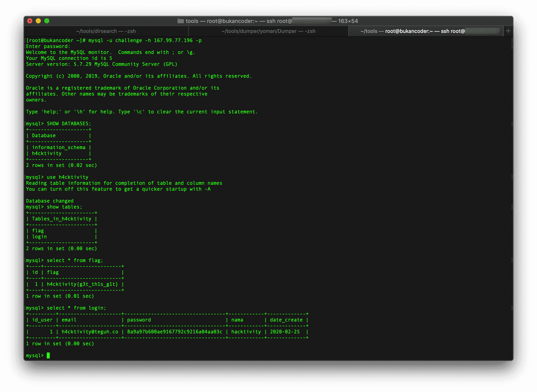Click the yellow minimize window button
The width and height of the screenshot is (537, 392).
[x=38, y=21]
